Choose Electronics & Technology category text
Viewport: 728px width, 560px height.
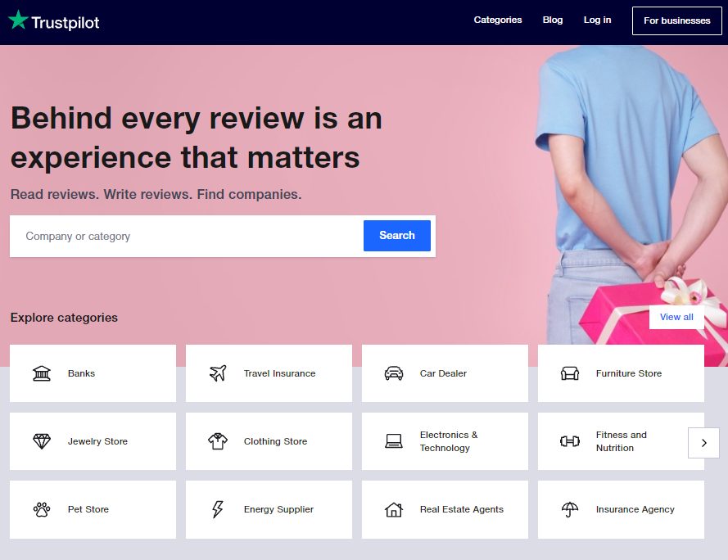click(x=449, y=441)
